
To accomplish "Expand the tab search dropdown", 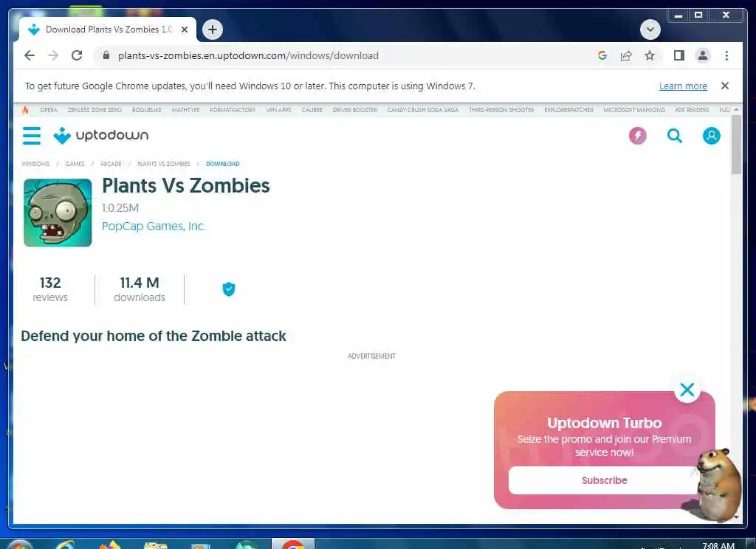I will pyautogui.click(x=650, y=30).
